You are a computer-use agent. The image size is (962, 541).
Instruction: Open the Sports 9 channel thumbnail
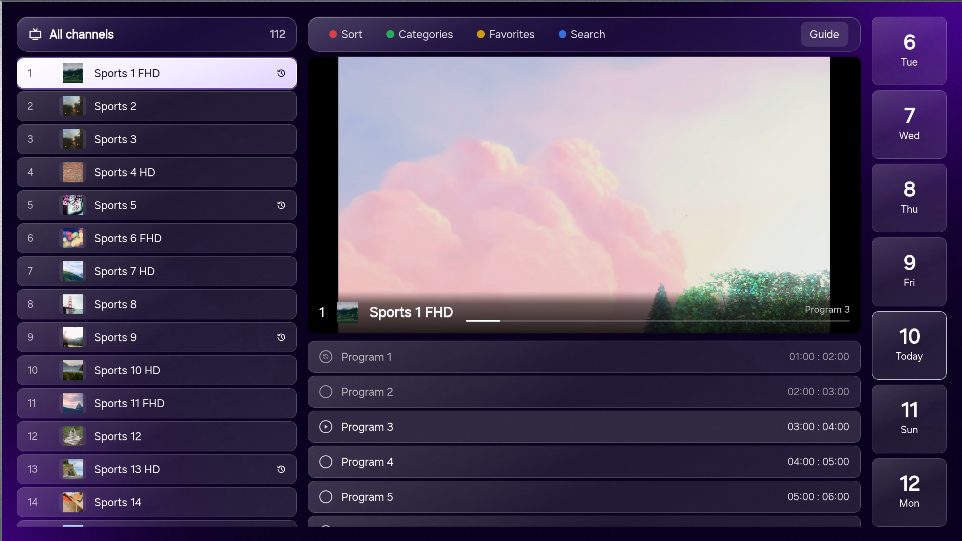coord(72,337)
